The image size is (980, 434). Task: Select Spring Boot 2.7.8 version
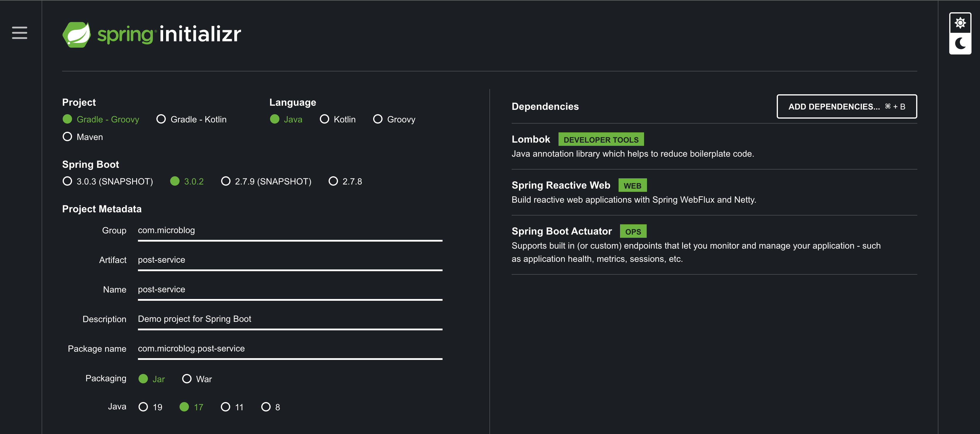[x=333, y=182]
